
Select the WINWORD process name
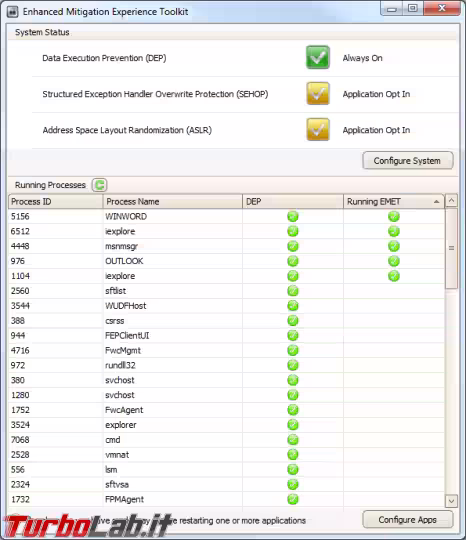point(126,216)
